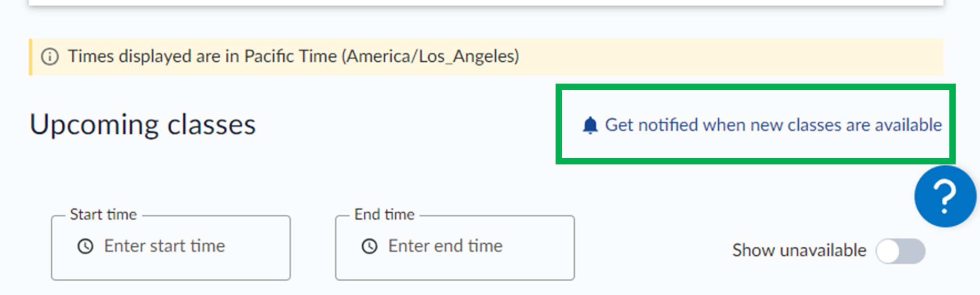
Task: Click the grey track of Show unavailable switch
Action: point(913,251)
